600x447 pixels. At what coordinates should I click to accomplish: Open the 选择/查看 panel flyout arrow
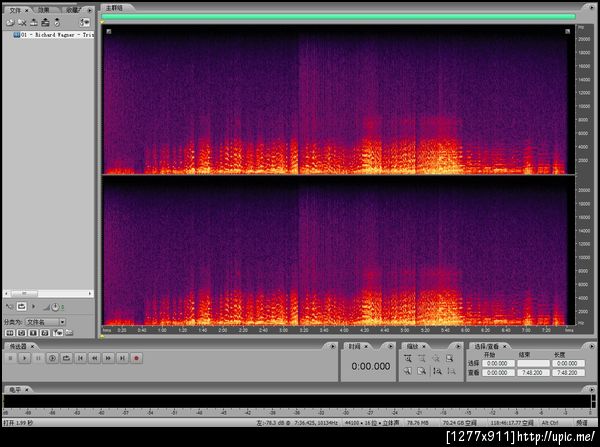pos(591,346)
